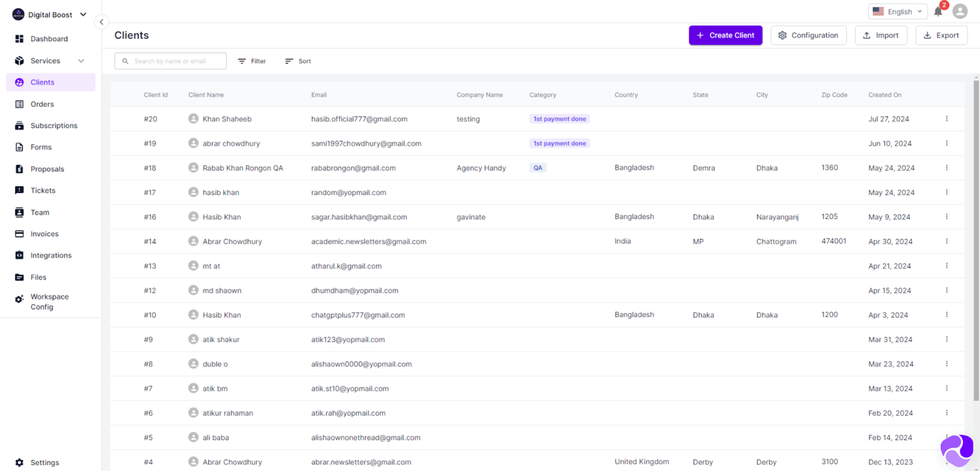Open the Dashboard sidebar icon
980x471 pixels.
point(19,39)
